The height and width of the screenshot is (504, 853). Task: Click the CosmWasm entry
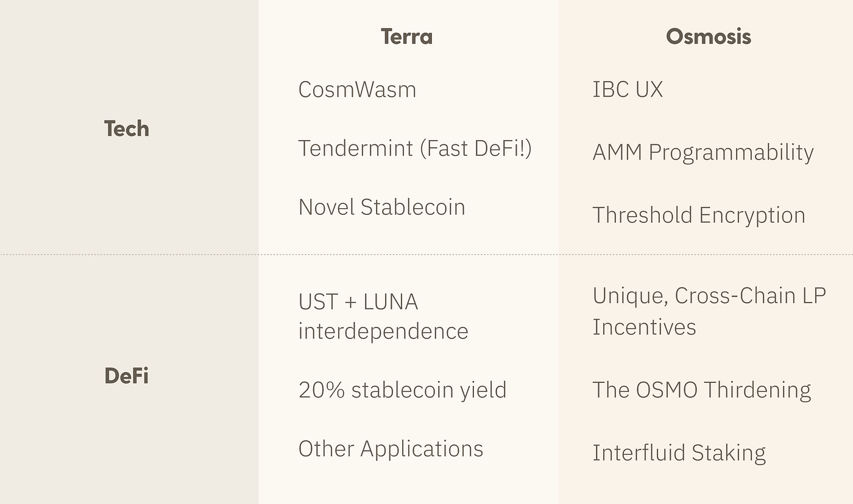point(357,89)
